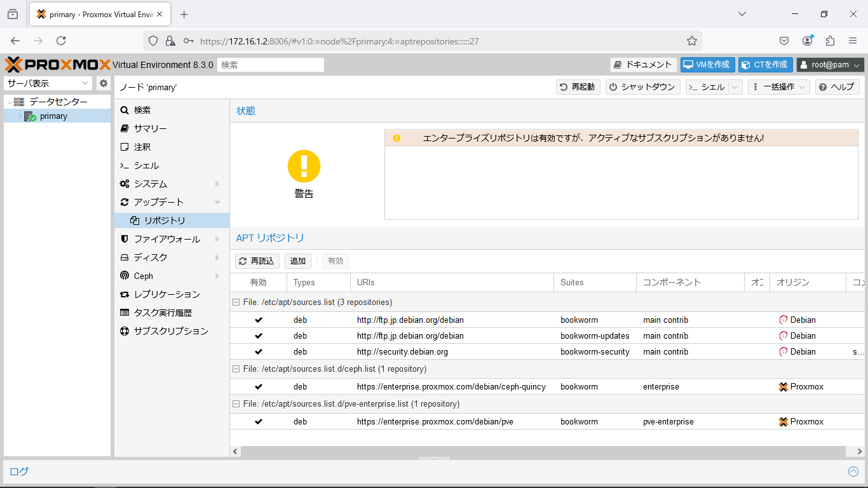Click the 再起動 reboot button
The height and width of the screenshot is (488, 868).
click(578, 87)
